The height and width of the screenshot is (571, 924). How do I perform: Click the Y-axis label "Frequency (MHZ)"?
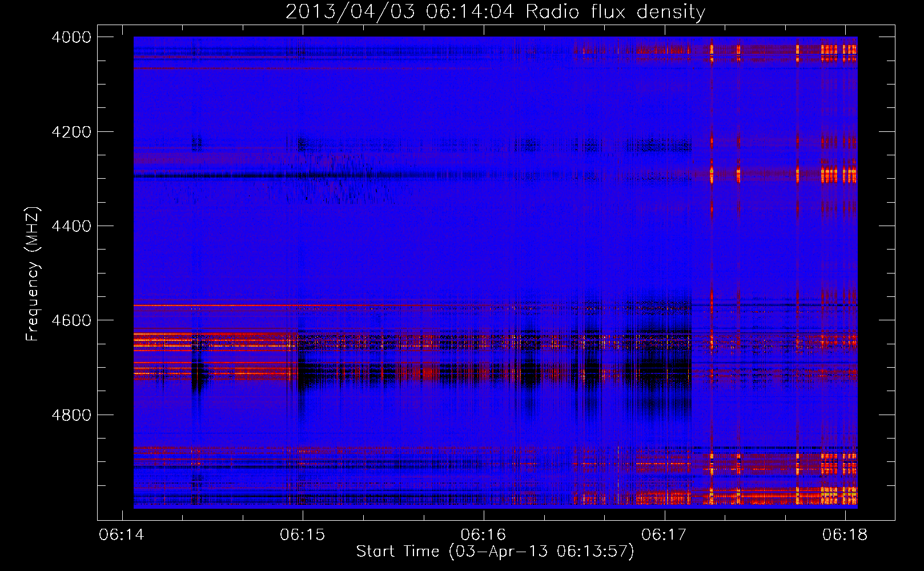[x=33, y=274]
